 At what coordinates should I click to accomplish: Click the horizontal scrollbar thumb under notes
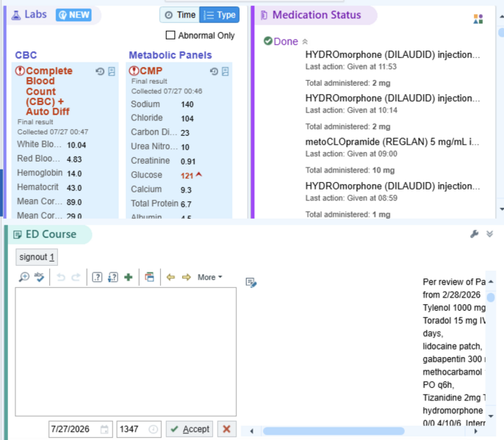[x=334, y=431]
